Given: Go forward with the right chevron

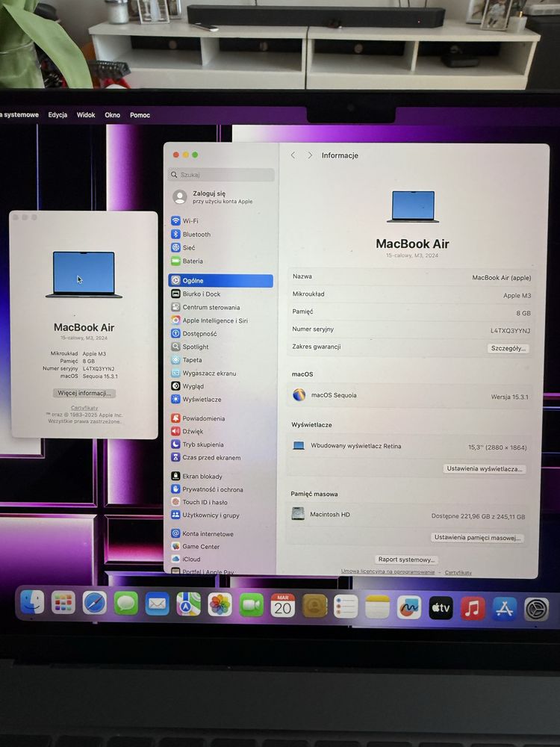Looking at the screenshot, I should pos(310,155).
